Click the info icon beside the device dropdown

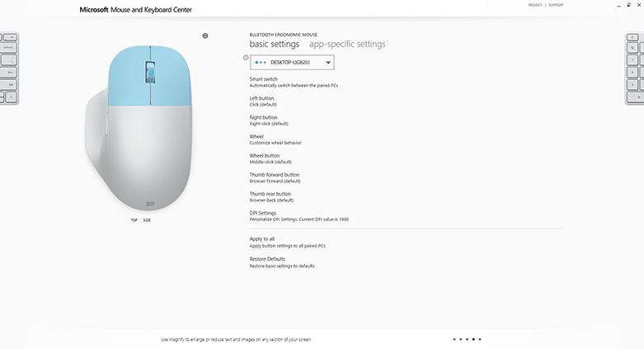pyautogui.click(x=246, y=58)
